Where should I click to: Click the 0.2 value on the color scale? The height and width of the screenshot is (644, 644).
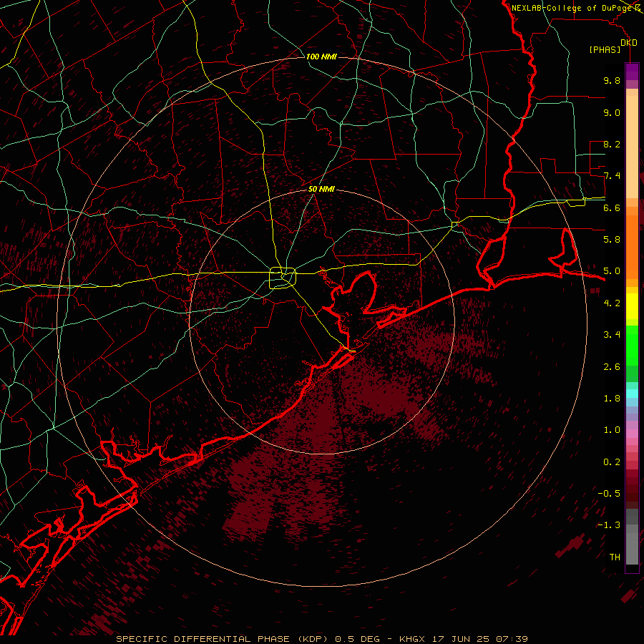point(612,462)
